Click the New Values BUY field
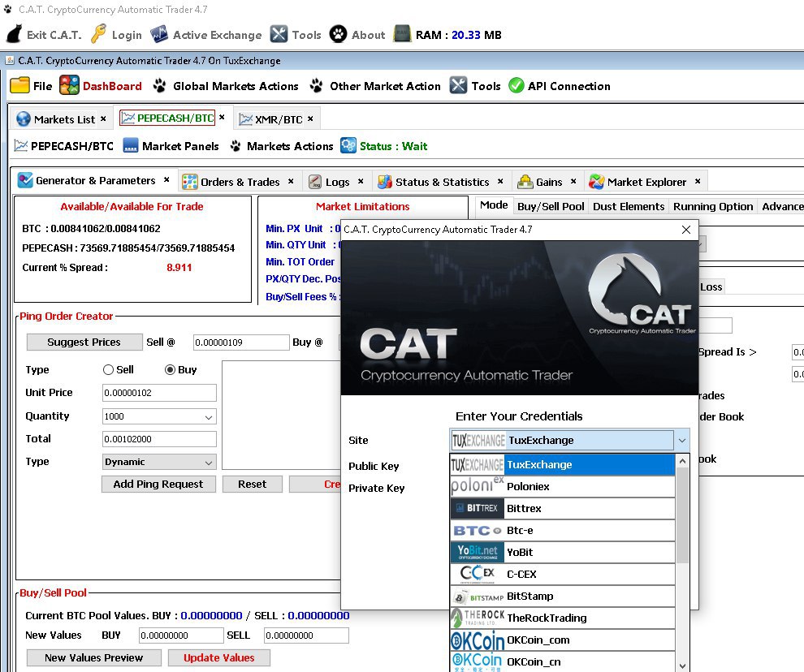 [181, 635]
